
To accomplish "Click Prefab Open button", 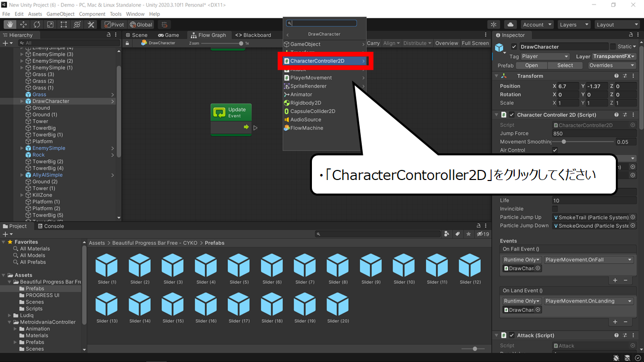I will (x=531, y=65).
